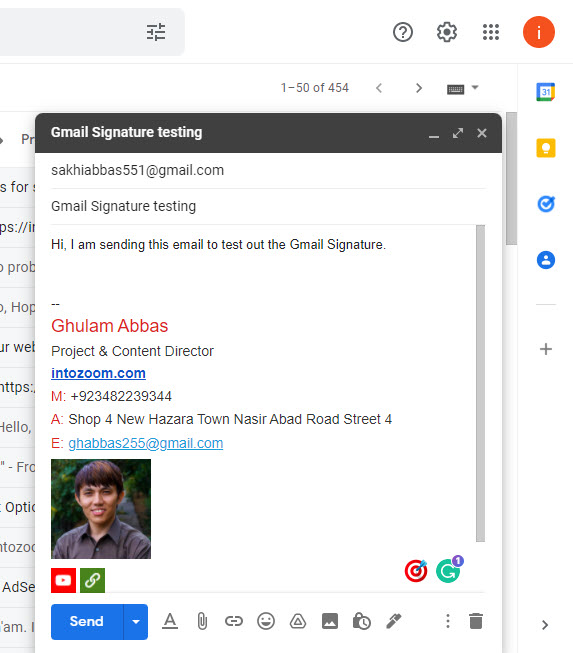Discard draft trash icon
Screen dimensions: 573x653
476,621
